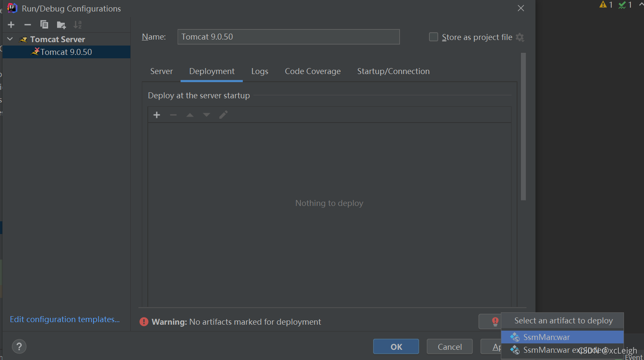Add an artifact to deploy

[x=157, y=115]
